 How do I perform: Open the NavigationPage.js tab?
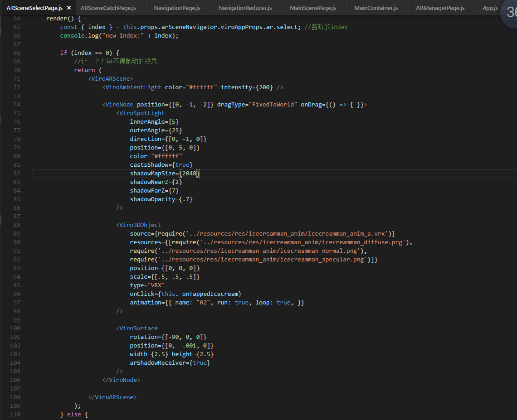[x=177, y=7]
